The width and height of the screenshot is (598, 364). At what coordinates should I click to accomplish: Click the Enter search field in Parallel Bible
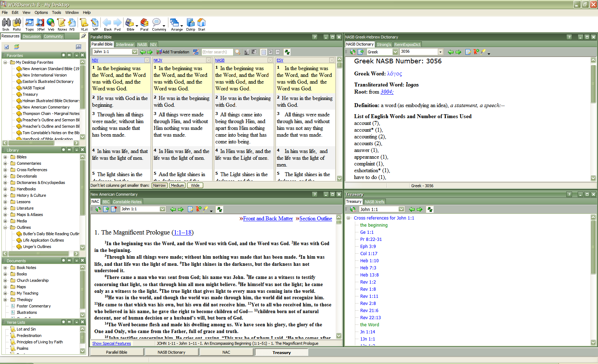pyautogui.click(x=217, y=52)
